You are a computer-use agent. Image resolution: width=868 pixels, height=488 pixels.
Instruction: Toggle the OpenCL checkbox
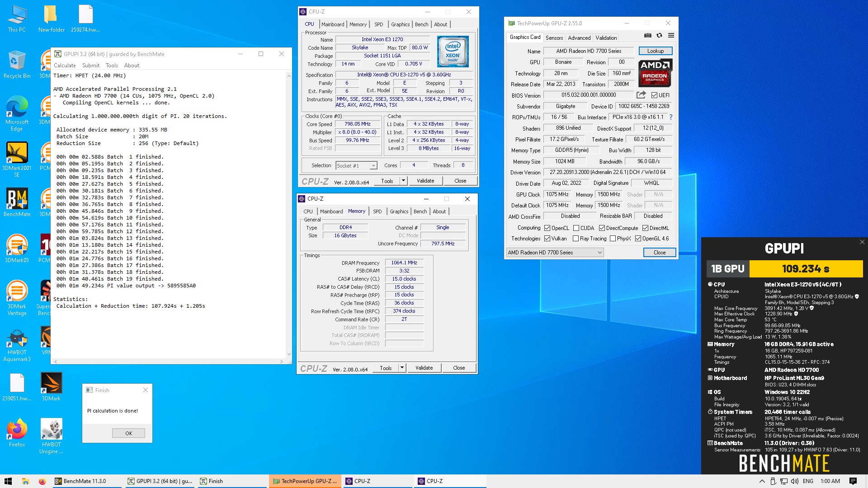coord(547,228)
